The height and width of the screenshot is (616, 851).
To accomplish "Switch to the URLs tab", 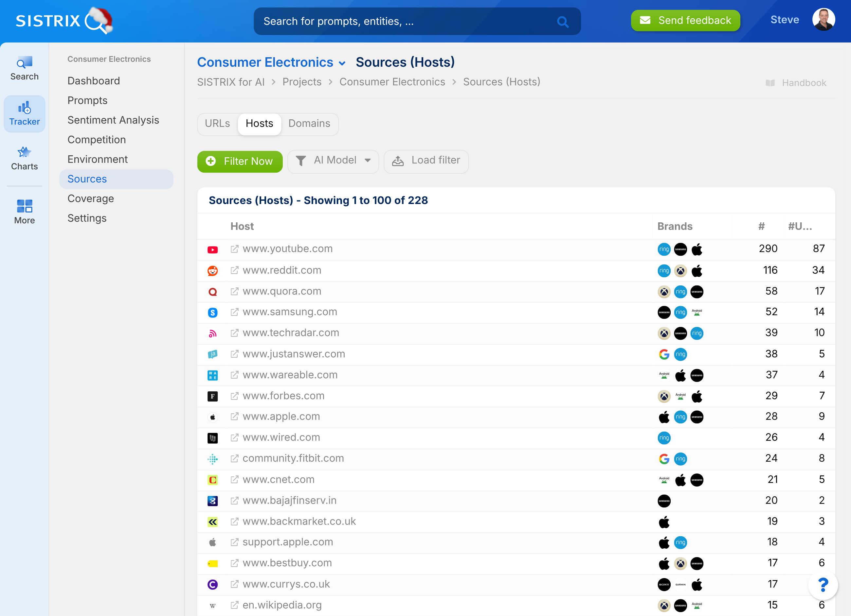I will (217, 123).
